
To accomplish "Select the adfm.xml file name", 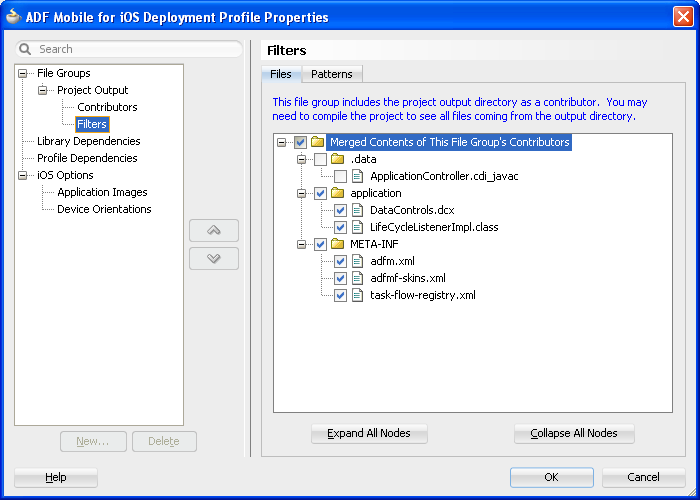I will pyautogui.click(x=392, y=261).
